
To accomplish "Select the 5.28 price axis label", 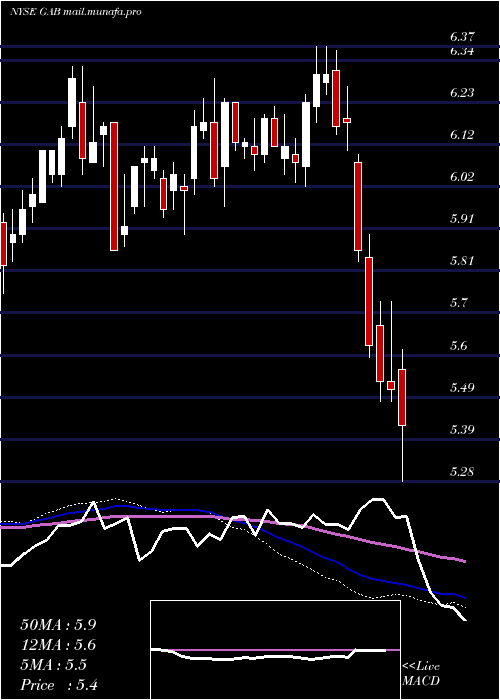I will pos(462,472).
